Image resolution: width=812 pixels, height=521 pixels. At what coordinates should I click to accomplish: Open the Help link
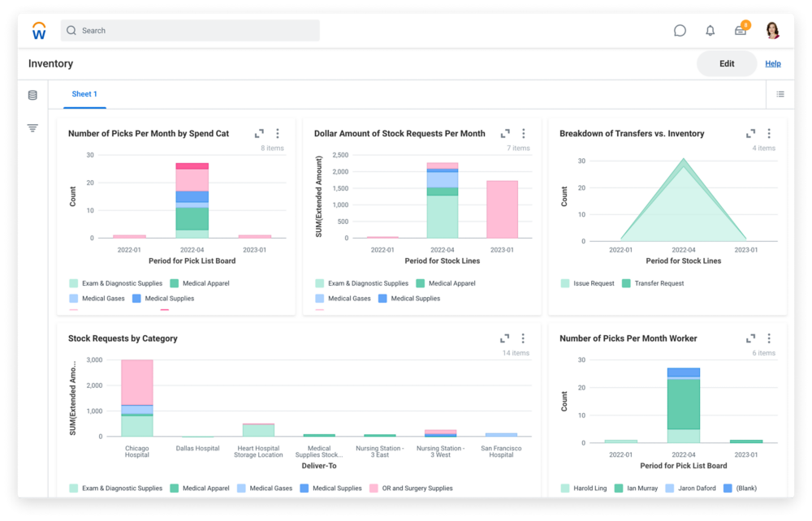[773, 63]
